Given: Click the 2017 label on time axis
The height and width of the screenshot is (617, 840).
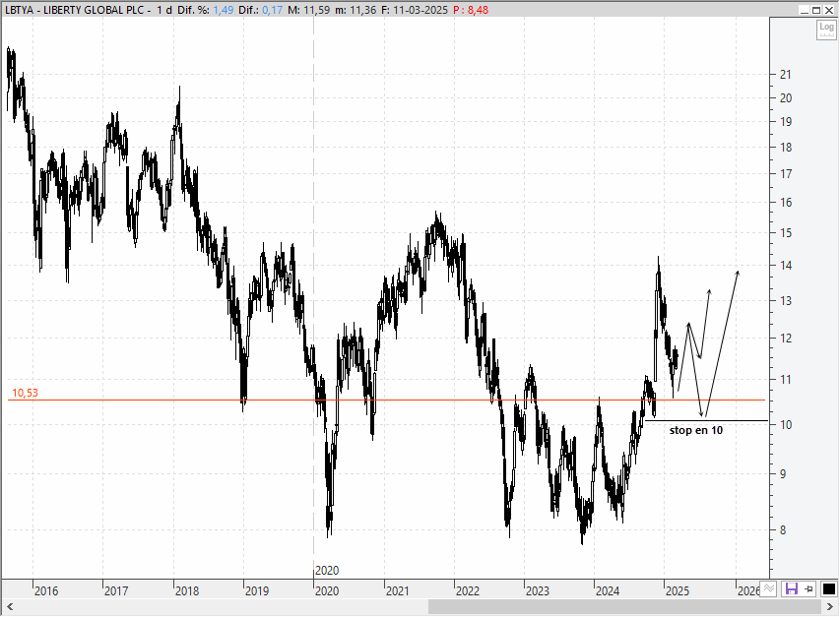Looking at the screenshot, I should [x=116, y=590].
